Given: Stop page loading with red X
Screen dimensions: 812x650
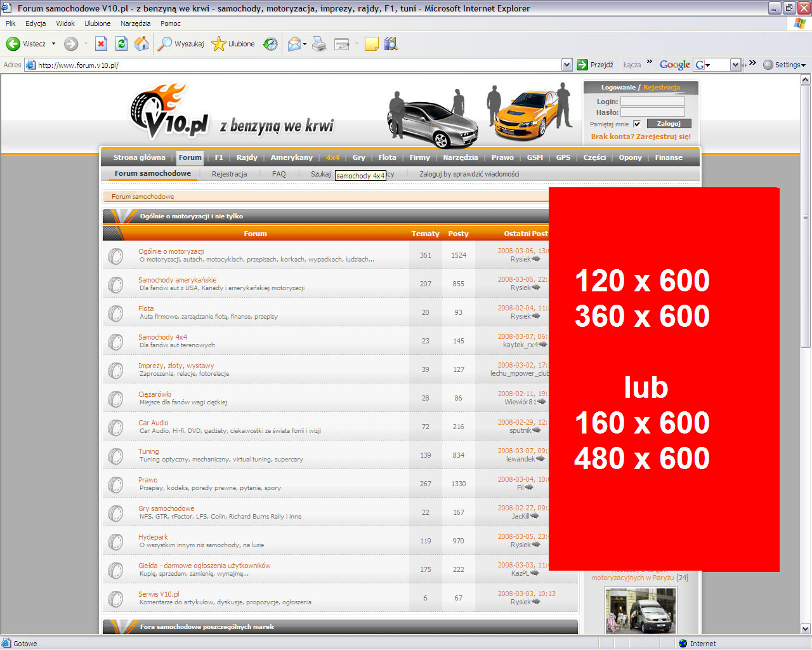Looking at the screenshot, I should coord(101,44).
